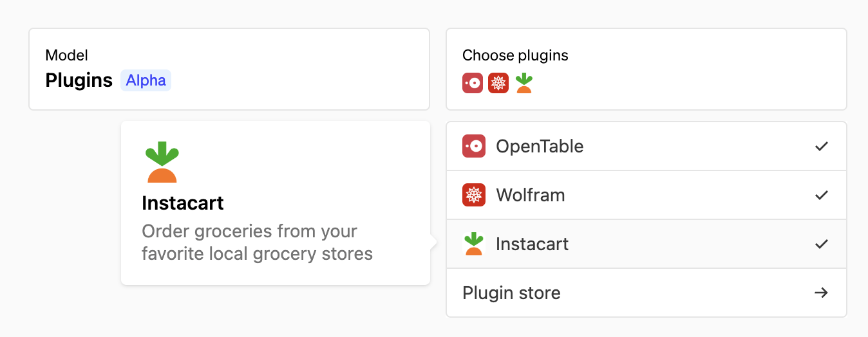Open the Plugin store

point(512,293)
